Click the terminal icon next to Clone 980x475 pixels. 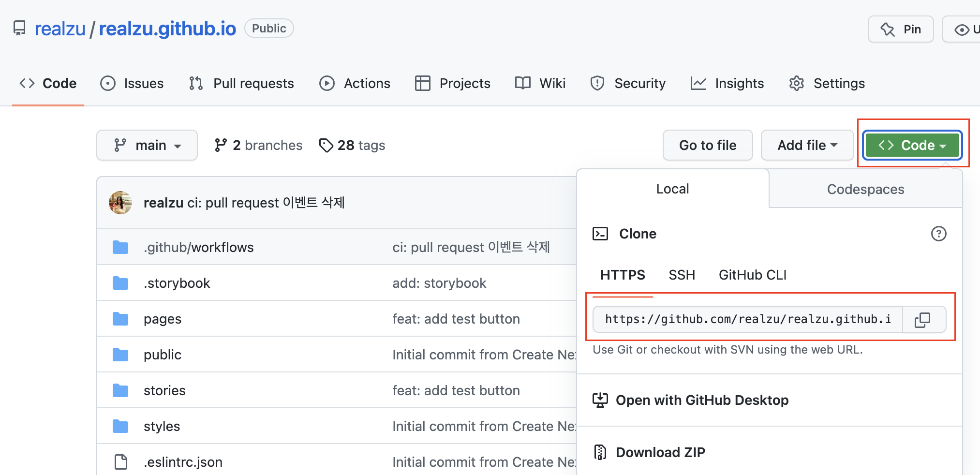[x=600, y=234]
